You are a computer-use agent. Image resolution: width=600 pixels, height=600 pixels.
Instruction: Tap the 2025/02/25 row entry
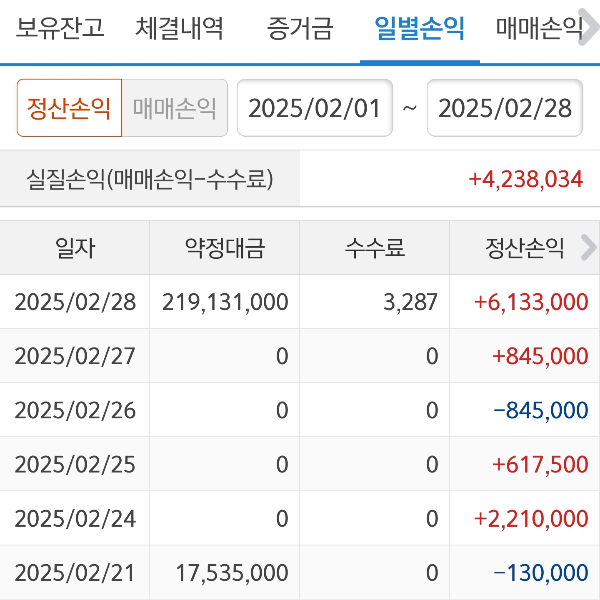pos(75,464)
